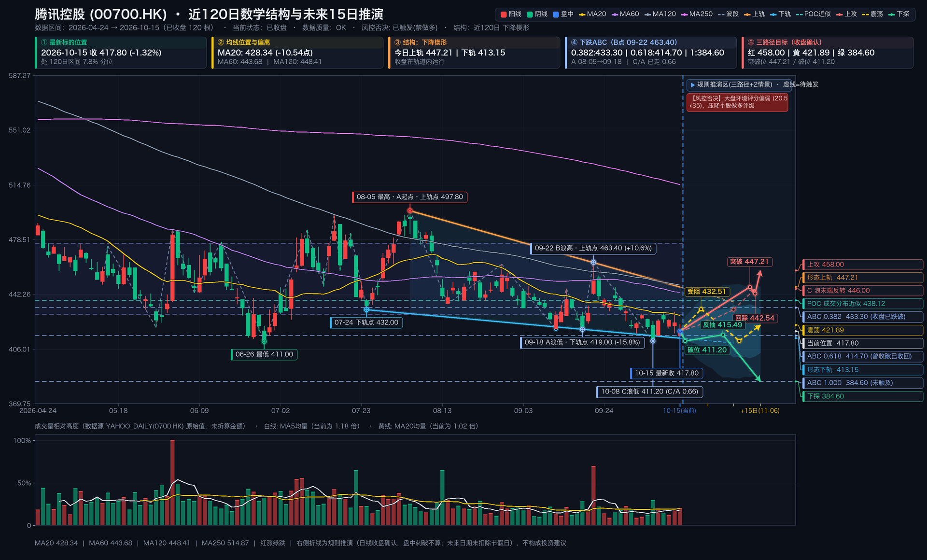The image size is (927, 560).
Task: Select the ④ 下跌ABC info card
Action: click(x=651, y=53)
